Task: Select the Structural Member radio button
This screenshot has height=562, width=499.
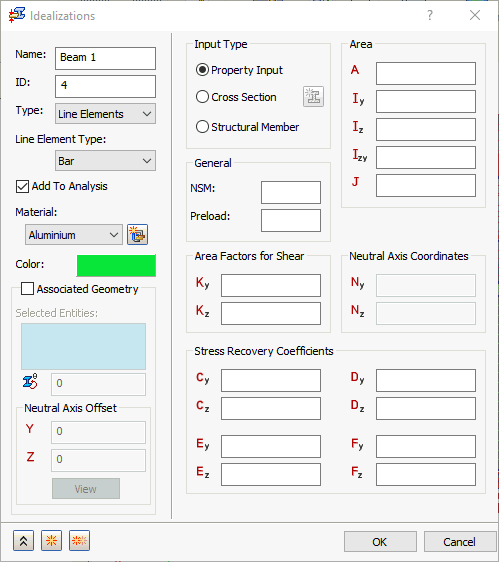Action: pos(202,127)
